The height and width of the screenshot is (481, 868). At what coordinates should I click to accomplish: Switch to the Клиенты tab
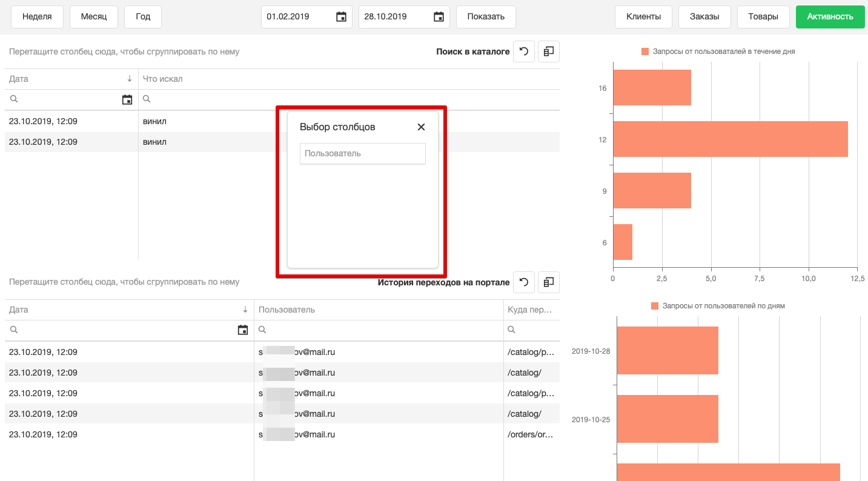coord(643,17)
